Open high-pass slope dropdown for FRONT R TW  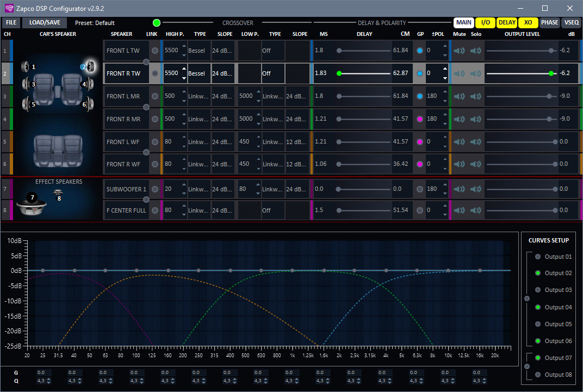[223, 73]
